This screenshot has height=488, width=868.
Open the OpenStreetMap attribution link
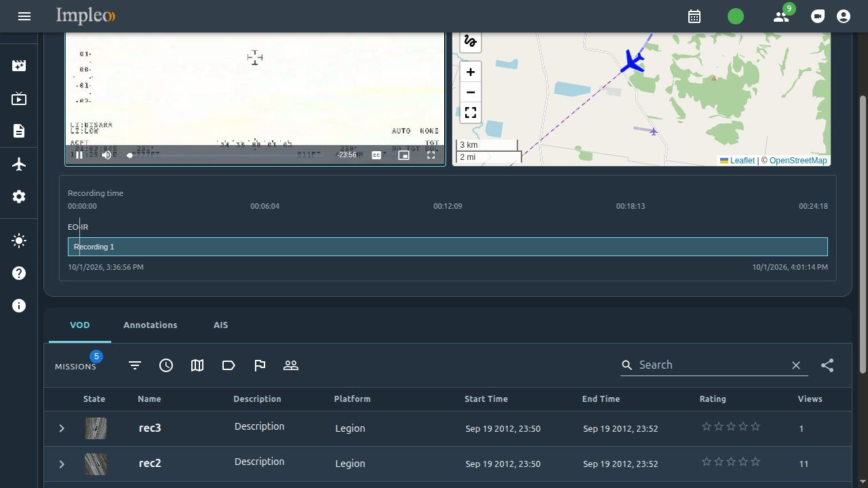(x=798, y=161)
